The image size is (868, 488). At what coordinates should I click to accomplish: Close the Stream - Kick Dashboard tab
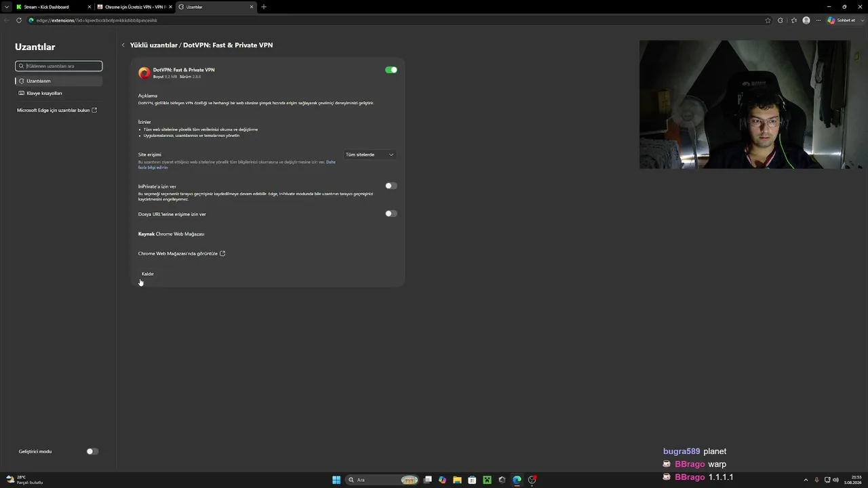click(x=90, y=7)
